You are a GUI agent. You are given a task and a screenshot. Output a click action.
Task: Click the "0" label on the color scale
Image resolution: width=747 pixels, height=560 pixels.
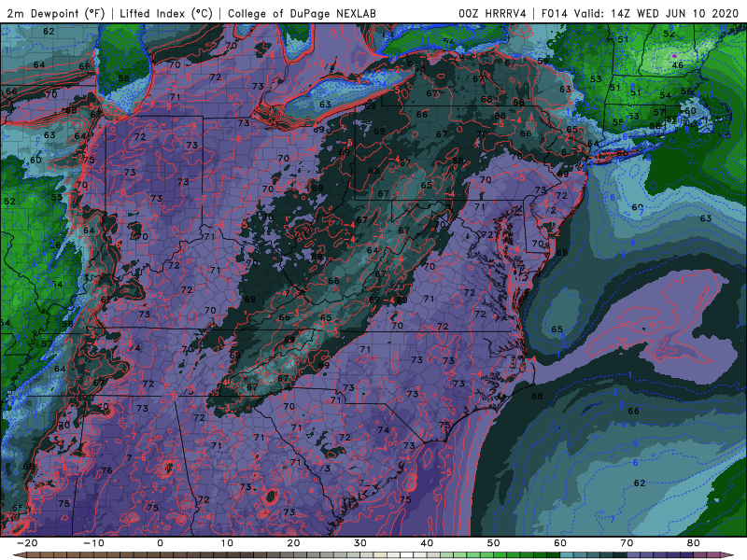tap(160, 543)
